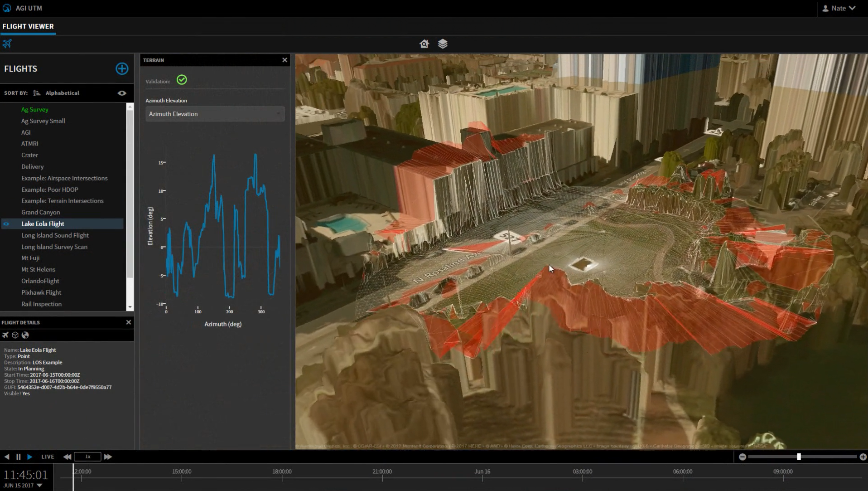Select the Pixhawk Flight entry
868x491 pixels.
click(41, 292)
